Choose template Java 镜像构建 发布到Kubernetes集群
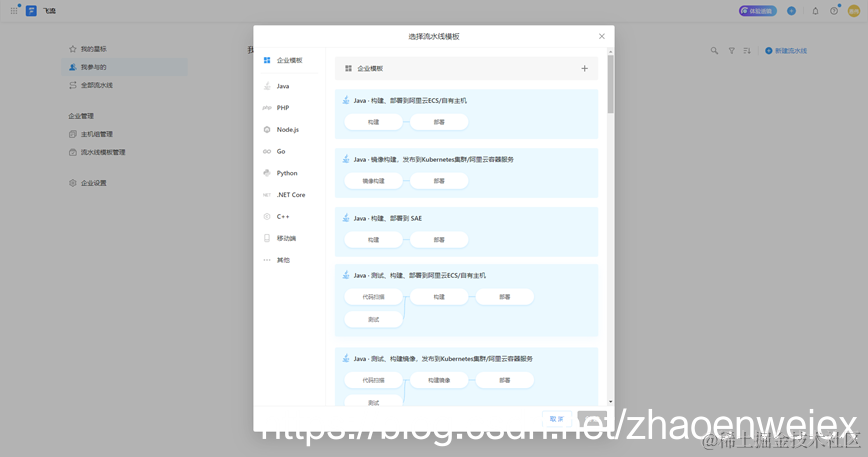868x457 pixels. tap(466, 173)
